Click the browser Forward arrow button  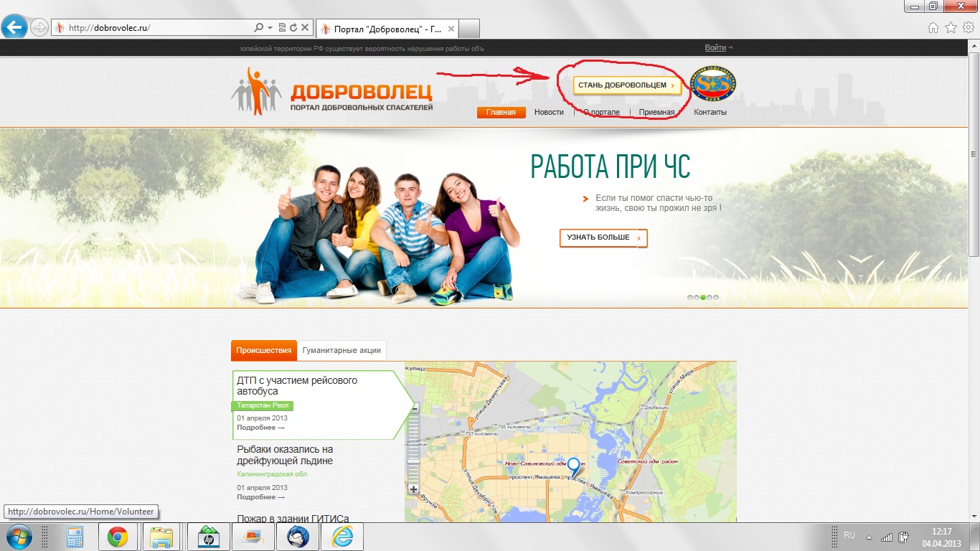[39, 28]
